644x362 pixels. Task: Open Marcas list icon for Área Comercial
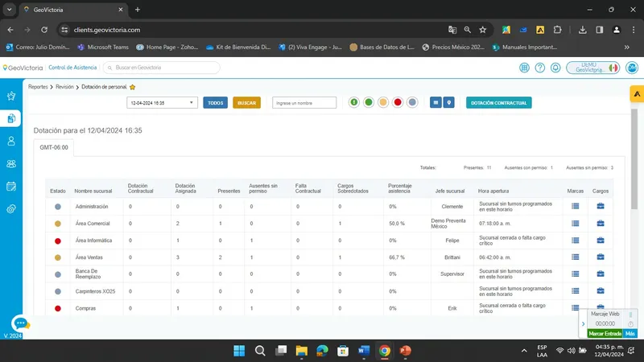point(575,224)
